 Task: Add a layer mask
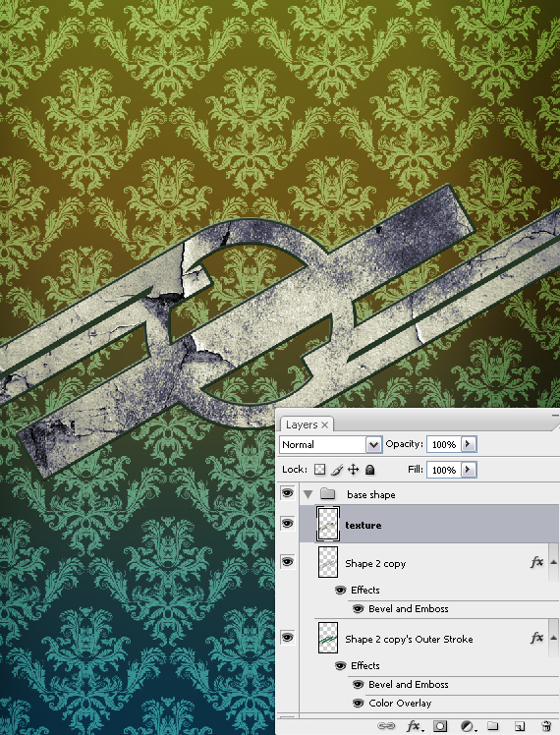coord(439,726)
